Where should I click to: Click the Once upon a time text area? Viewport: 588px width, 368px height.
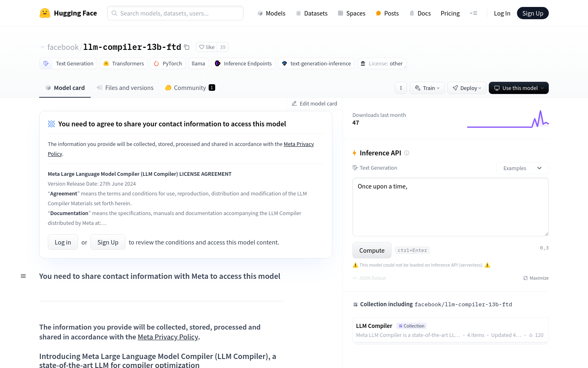pyautogui.click(x=450, y=207)
